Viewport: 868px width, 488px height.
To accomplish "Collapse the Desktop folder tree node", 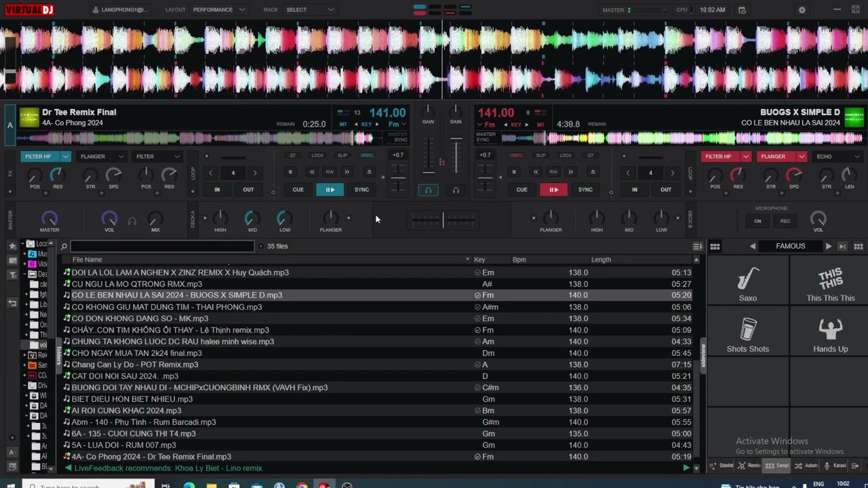I will click(24, 274).
